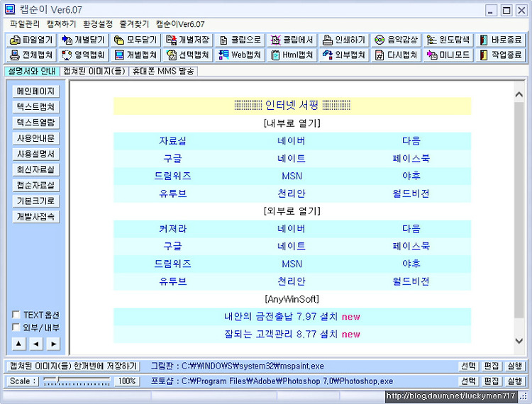The width and height of the screenshot is (532, 404).
Task: Click 캡쳐된 이미지(들) 한꺼번에 저장하기 button
Action: tap(73, 366)
